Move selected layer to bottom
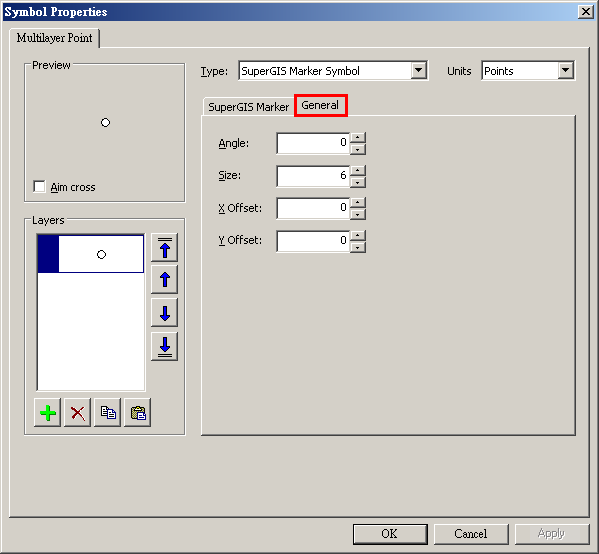 (165, 346)
